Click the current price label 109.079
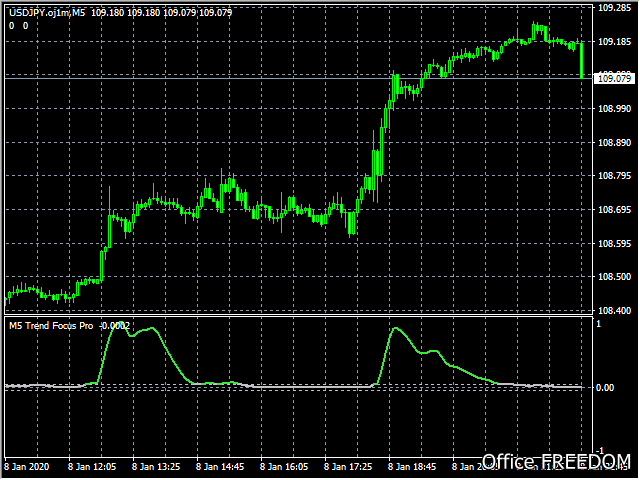This screenshot has height=480, width=640. (x=614, y=78)
